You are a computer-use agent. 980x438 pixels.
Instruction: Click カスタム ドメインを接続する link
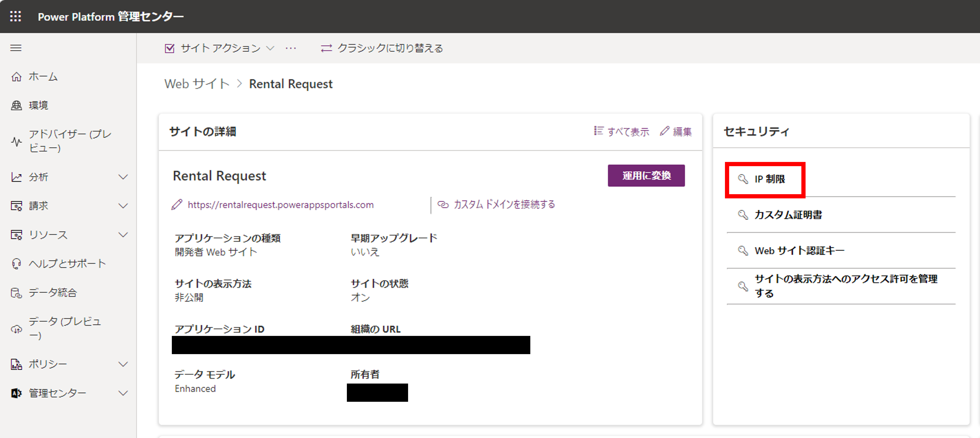click(x=504, y=205)
